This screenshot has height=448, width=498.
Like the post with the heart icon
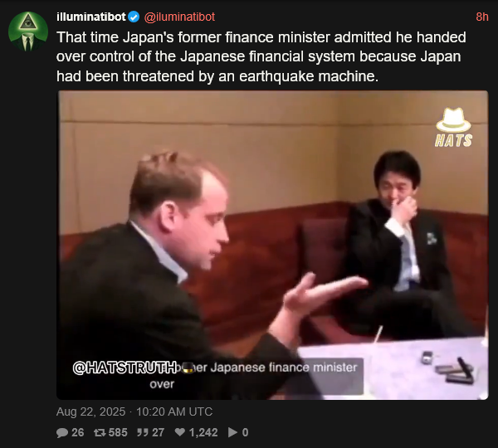point(180,432)
